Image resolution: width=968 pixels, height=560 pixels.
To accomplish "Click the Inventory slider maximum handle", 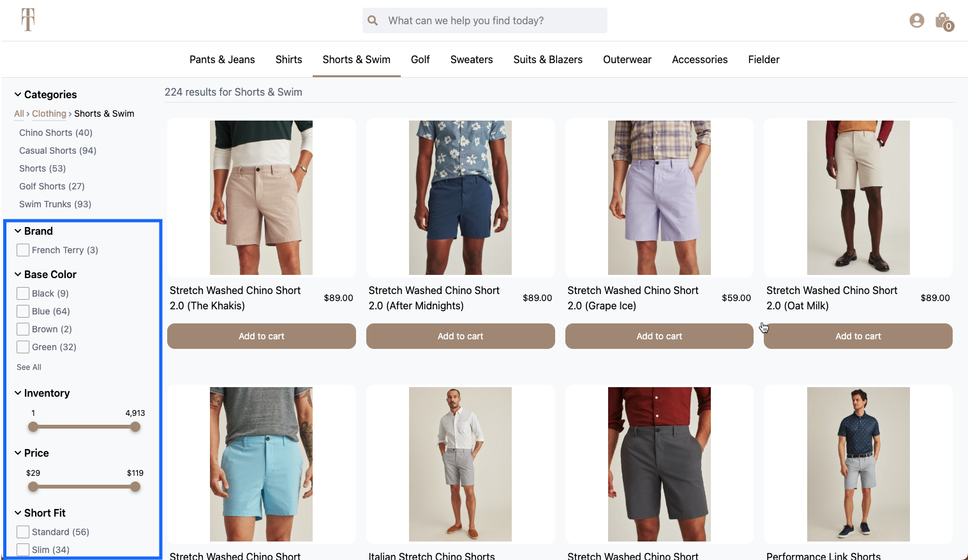I will point(135,427).
